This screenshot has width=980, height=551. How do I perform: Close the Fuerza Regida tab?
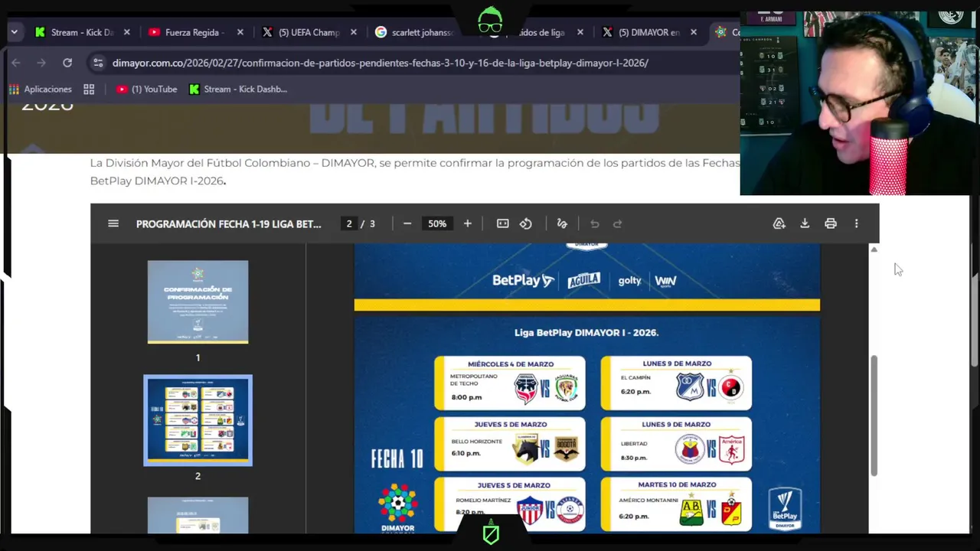coord(240,32)
